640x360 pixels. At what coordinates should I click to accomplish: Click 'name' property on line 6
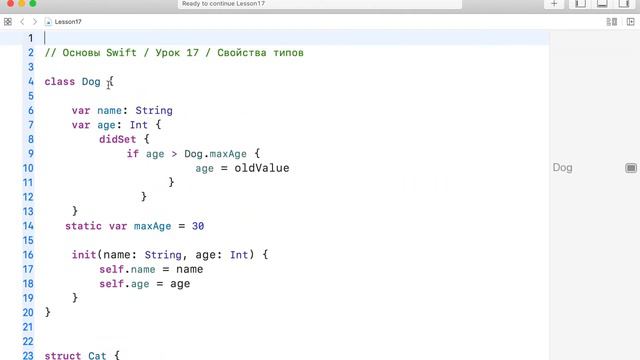coord(109,111)
